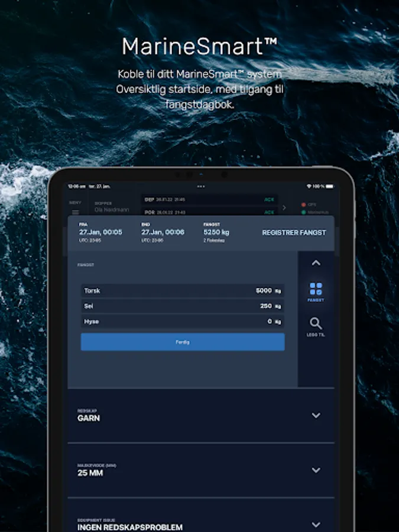Select the GPS status indicator
This screenshot has height=532, width=399.
(x=309, y=205)
